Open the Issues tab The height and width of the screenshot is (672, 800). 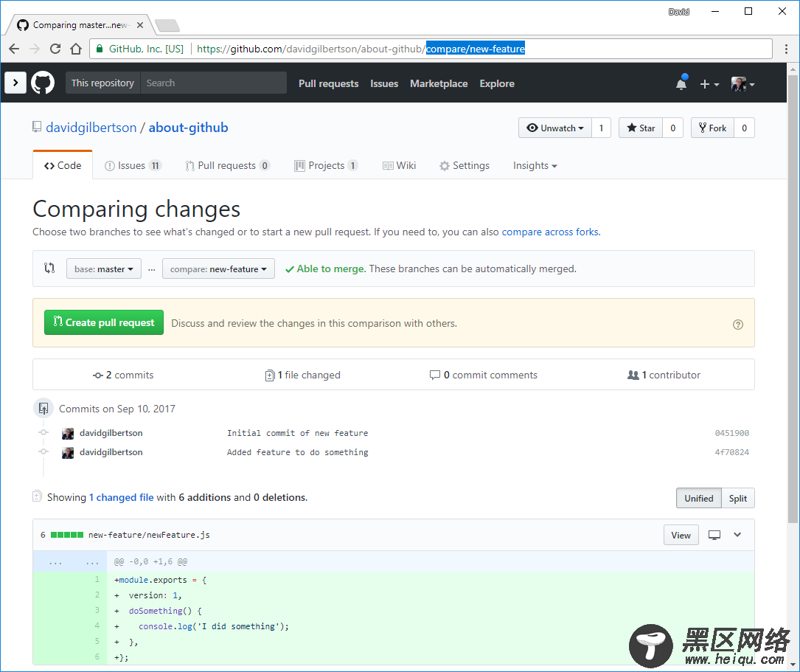pos(133,165)
